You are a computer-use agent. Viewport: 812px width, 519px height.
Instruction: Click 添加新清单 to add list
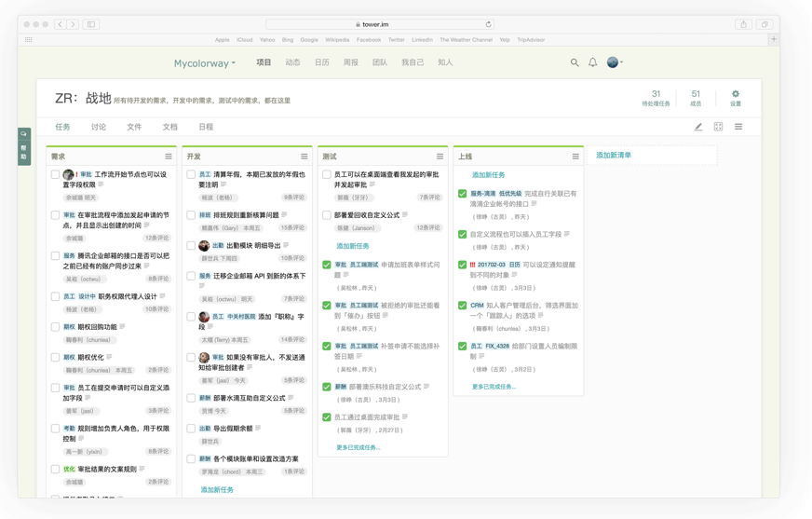click(x=614, y=156)
